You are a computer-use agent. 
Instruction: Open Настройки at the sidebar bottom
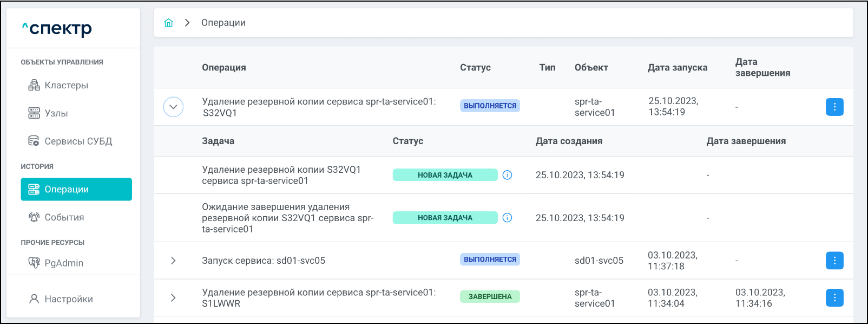[68, 299]
